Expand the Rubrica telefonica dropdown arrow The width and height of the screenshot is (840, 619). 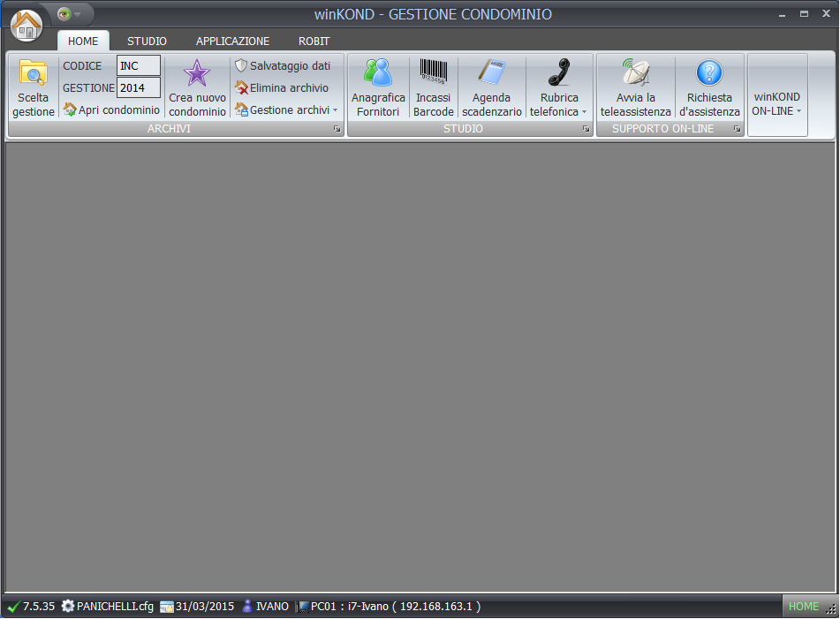coord(585,112)
